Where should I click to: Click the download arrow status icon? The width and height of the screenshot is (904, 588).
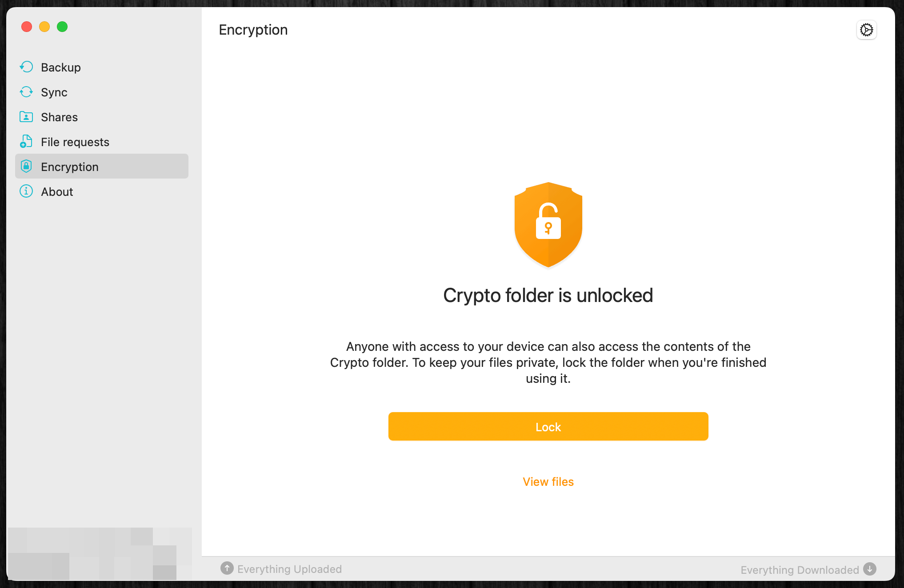(x=870, y=569)
